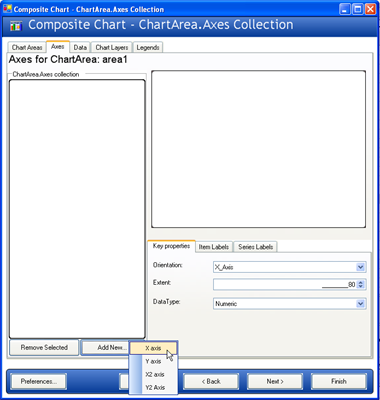Go to the Legends tab
The image size is (380, 400).
coord(148,48)
